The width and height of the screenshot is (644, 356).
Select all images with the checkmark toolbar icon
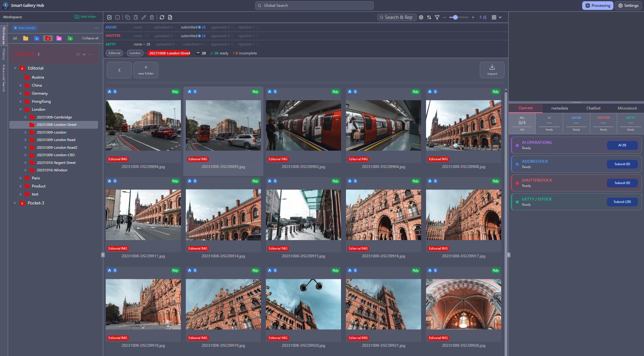(109, 17)
